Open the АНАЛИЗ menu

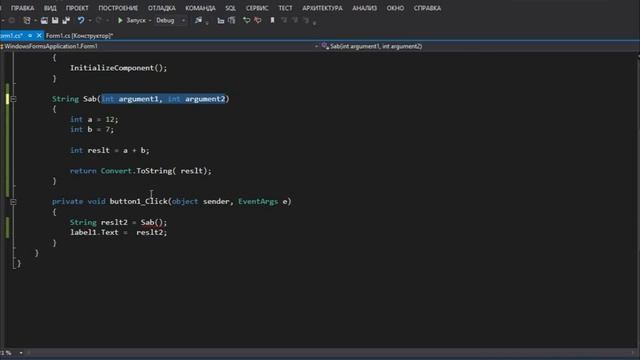coord(364,8)
